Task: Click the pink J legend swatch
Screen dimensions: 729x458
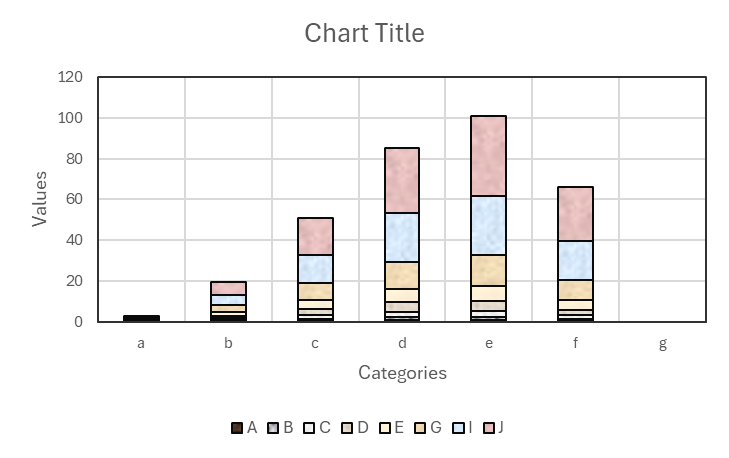Action: (488, 428)
